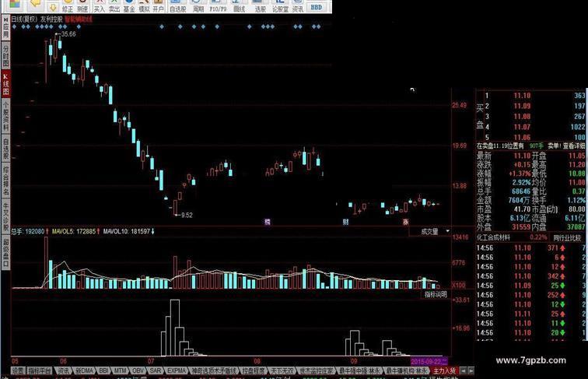The width and height of the screenshot is (588, 379).
Task: Click the MAVOL5: 172885 label
Action: point(74,232)
